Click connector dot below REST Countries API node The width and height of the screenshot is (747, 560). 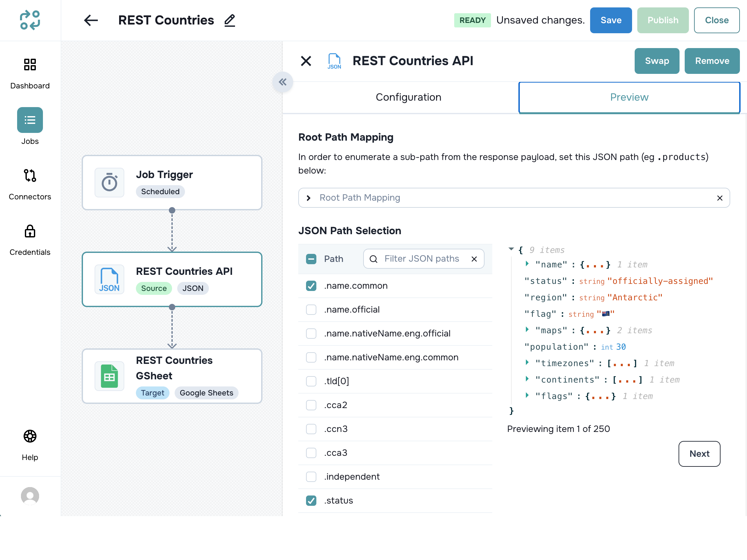[172, 307]
